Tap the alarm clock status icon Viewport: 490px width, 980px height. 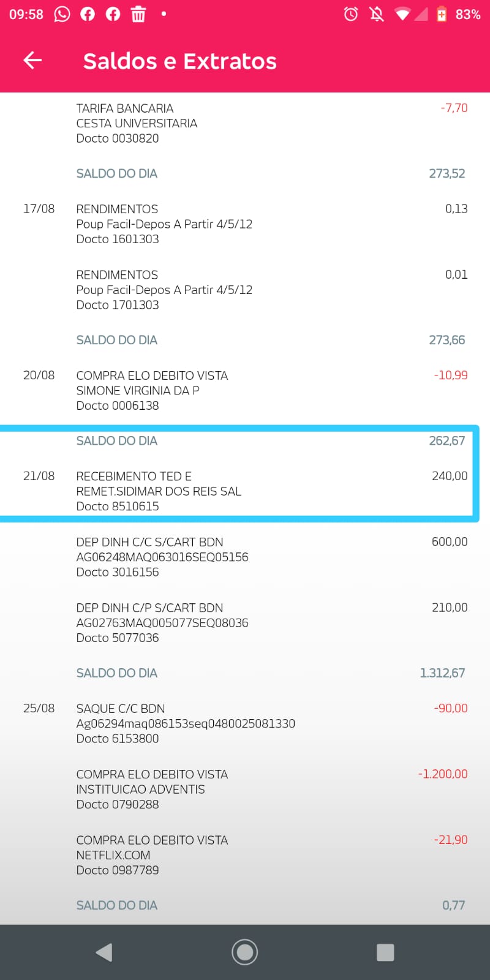pyautogui.click(x=351, y=14)
